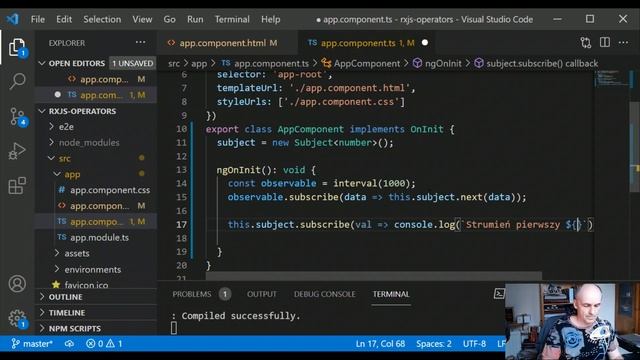Click subject.subscribe() callback breadcrumb
640x360 pixels.
tap(536, 63)
